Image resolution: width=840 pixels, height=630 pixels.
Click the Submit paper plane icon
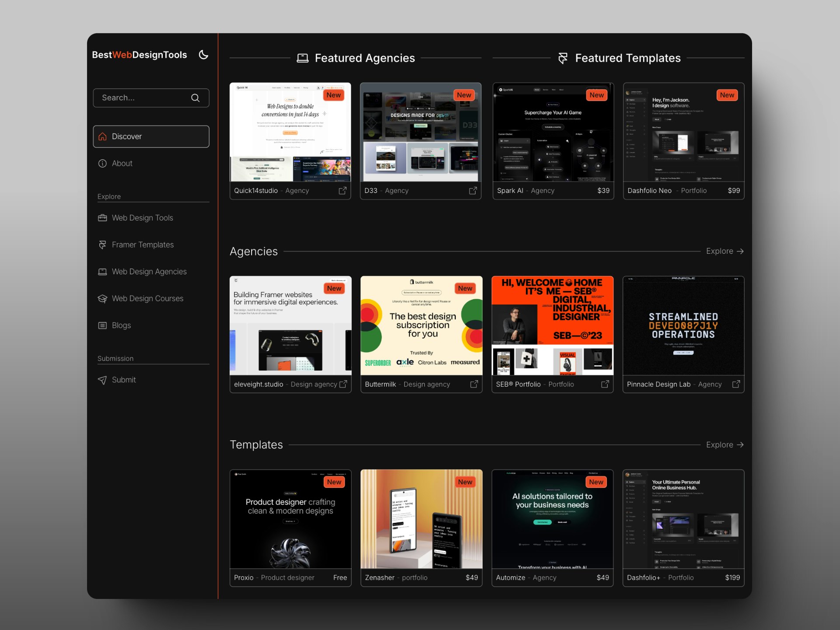coord(102,380)
